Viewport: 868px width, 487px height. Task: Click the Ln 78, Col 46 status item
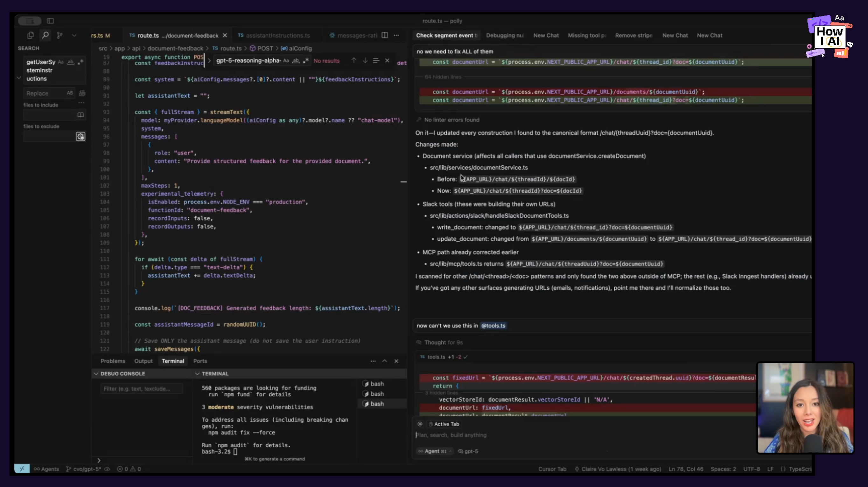click(686, 469)
